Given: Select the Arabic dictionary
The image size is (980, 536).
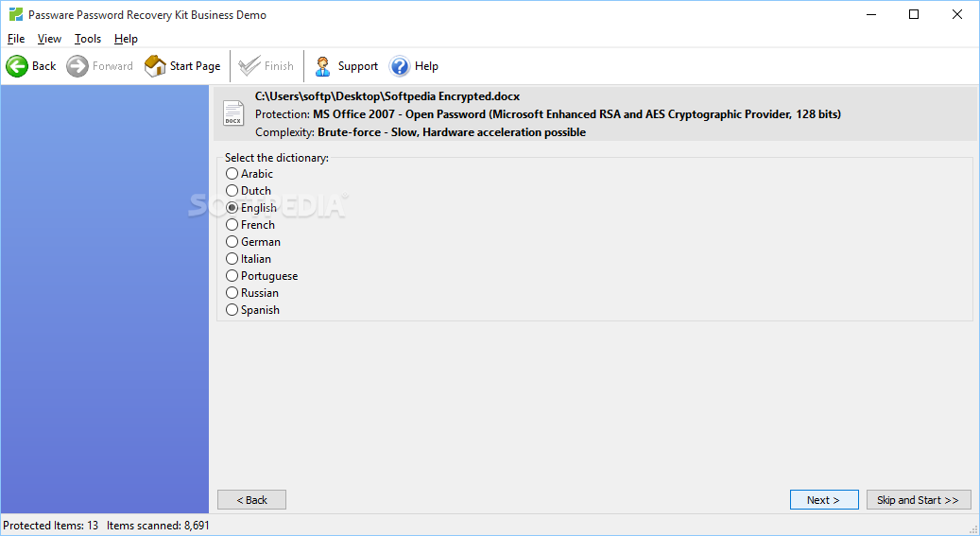Looking at the screenshot, I should [250, 174].
